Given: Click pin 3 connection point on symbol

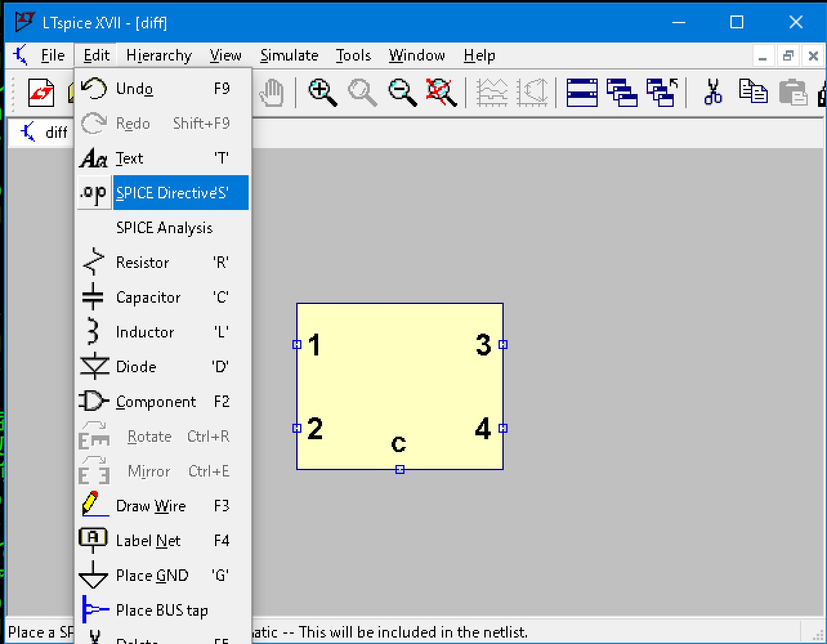Looking at the screenshot, I should tap(503, 345).
